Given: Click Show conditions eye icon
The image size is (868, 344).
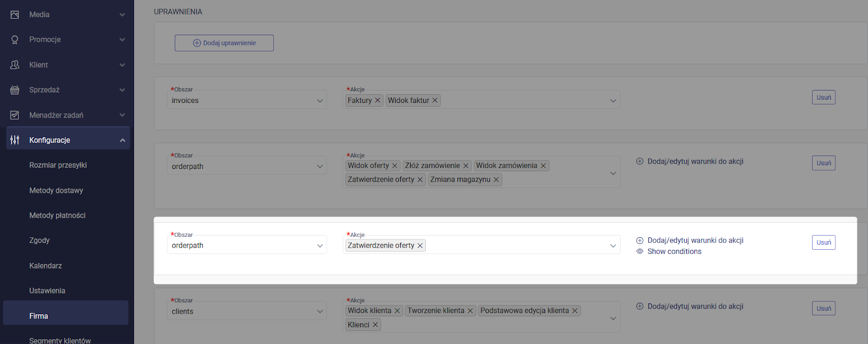Looking at the screenshot, I should coord(640,251).
